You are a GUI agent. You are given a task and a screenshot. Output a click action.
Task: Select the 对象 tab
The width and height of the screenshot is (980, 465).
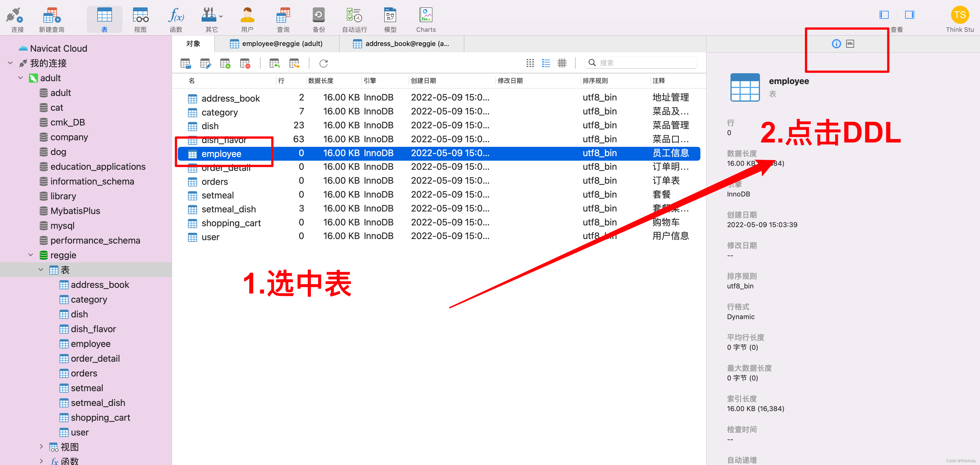[x=193, y=43]
